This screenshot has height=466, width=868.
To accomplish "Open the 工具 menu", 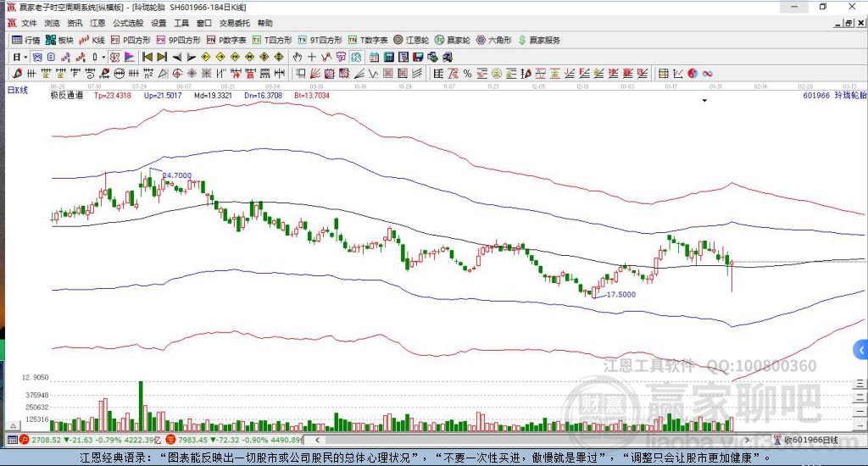I will coord(181,23).
